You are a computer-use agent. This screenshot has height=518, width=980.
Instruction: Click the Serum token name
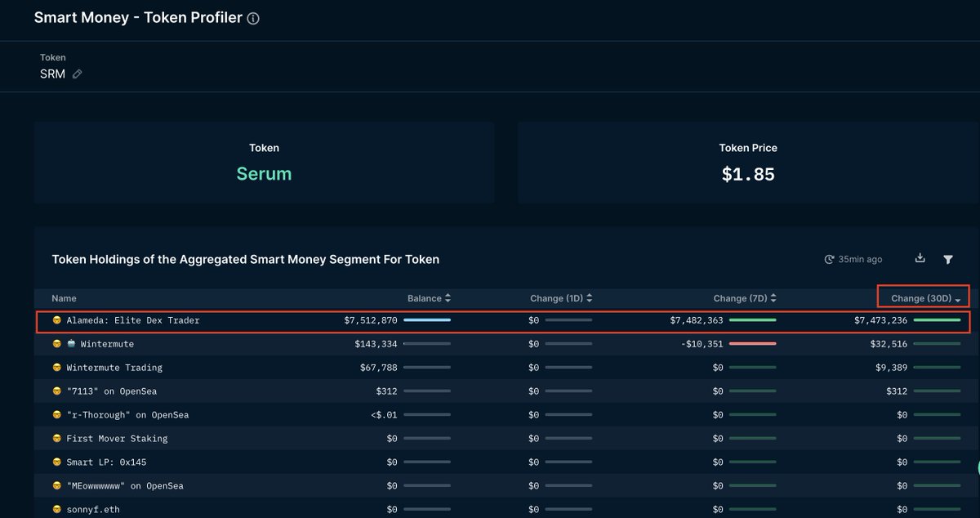[264, 174]
